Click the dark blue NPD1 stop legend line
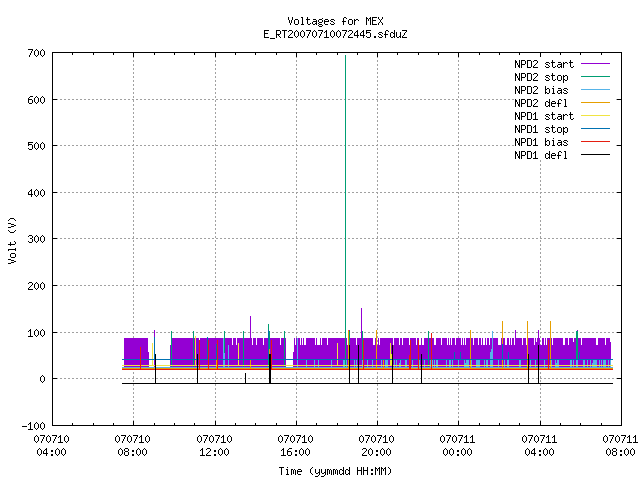640x480 pixels. click(595, 129)
